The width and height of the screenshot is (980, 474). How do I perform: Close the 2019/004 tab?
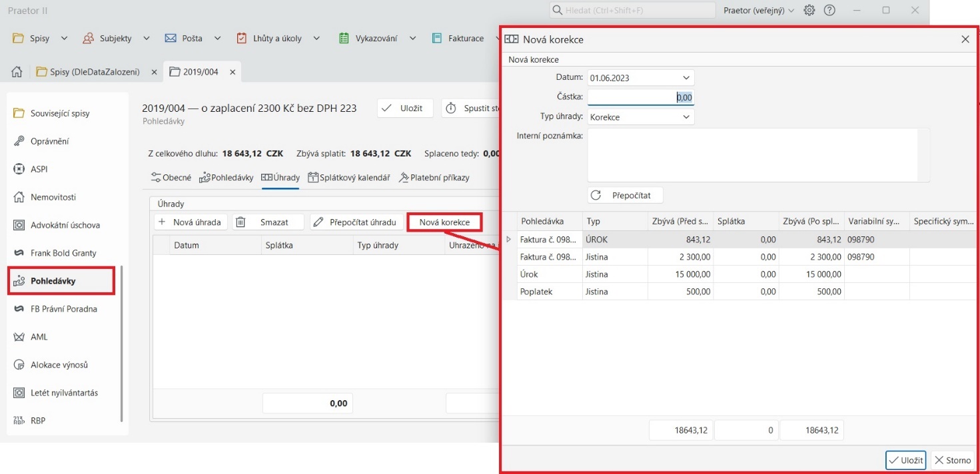(x=233, y=72)
